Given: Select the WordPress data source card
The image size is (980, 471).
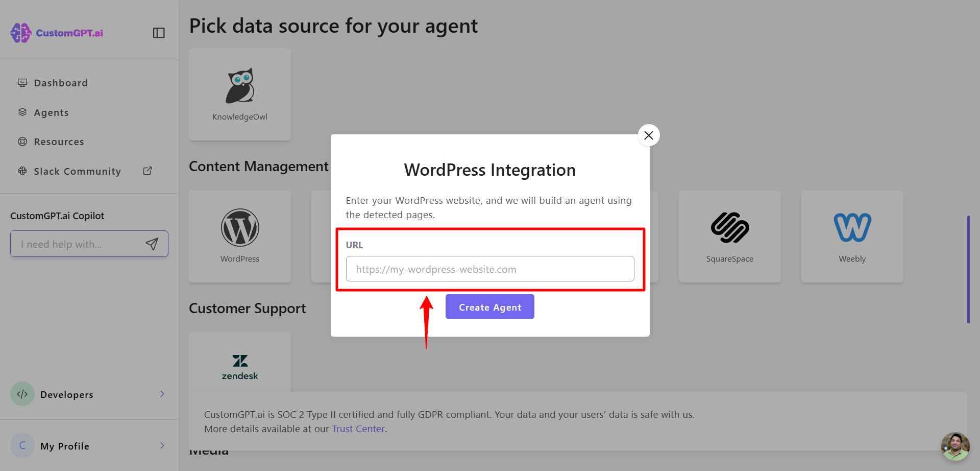Looking at the screenshot, I should click(x=240, y=237).
